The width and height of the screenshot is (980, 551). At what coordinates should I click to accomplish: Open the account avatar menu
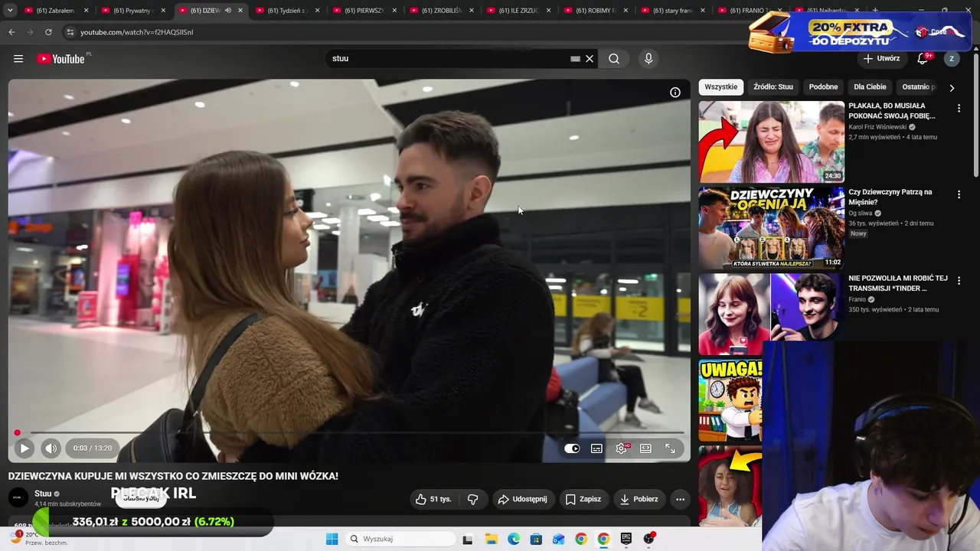952,59
